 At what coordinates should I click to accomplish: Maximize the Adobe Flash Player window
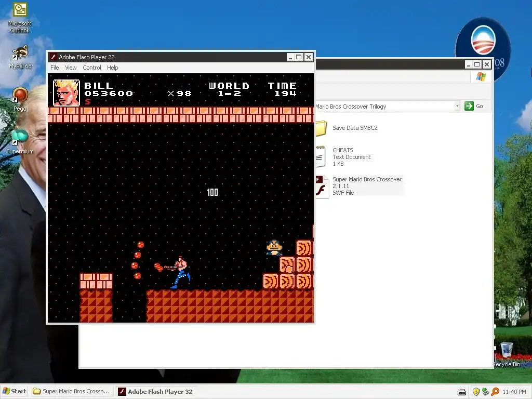pos(299,57)
